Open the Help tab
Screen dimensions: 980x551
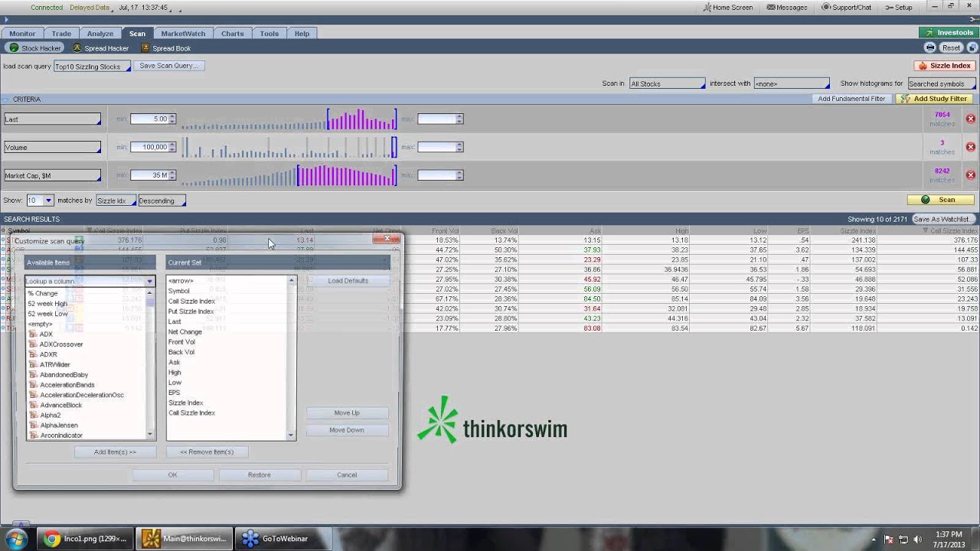point(302,34)
